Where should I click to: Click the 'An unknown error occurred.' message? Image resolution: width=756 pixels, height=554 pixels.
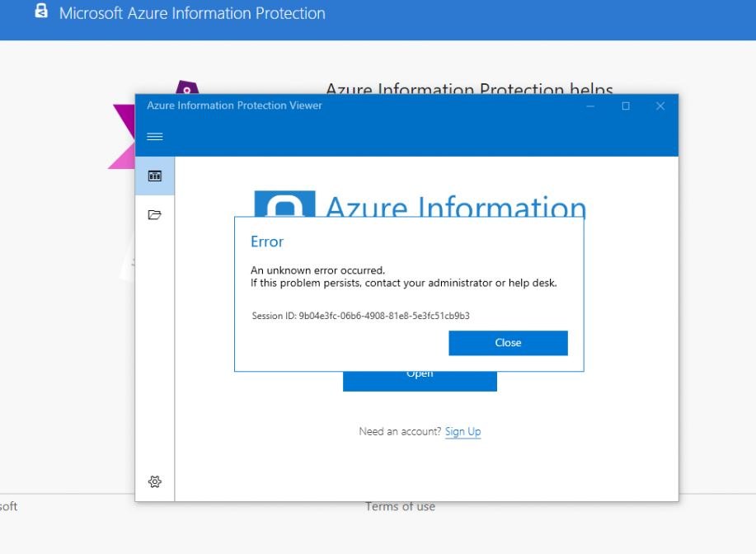317,270
